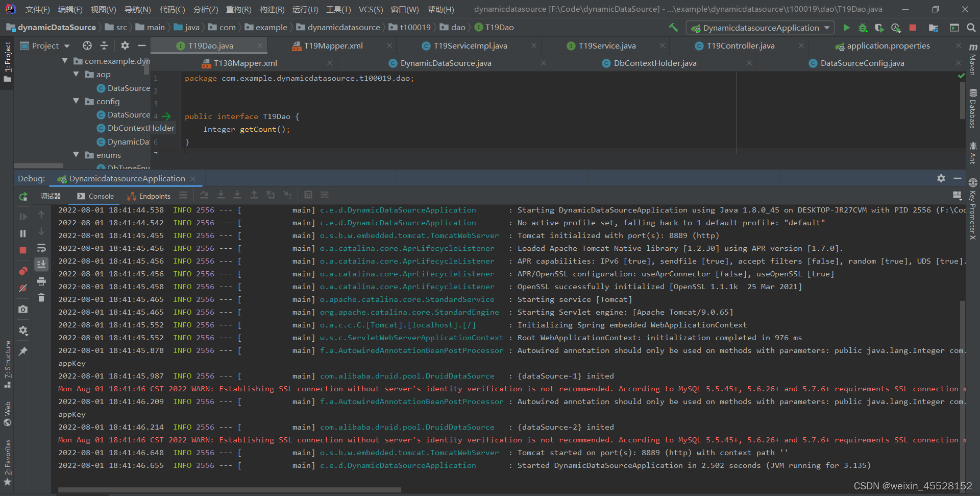
Task: Open Project view mode dropdown arrow
Action: click(67, 46)
